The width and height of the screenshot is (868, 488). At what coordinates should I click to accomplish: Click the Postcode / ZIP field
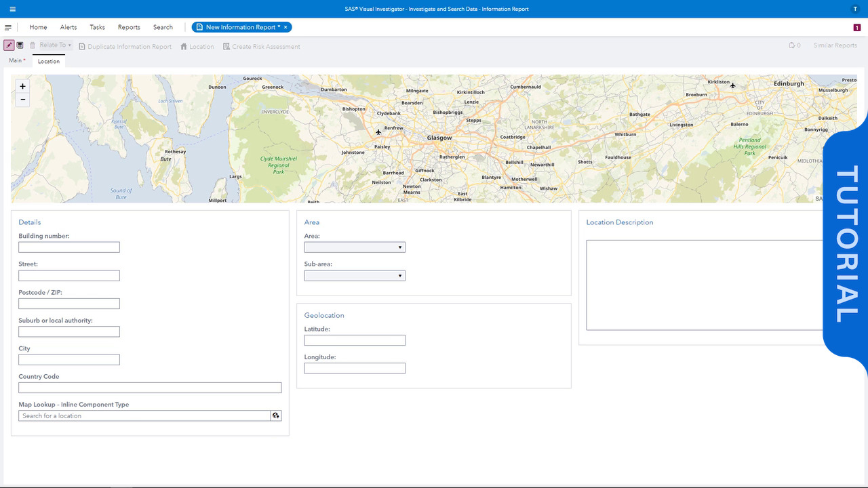69,304
